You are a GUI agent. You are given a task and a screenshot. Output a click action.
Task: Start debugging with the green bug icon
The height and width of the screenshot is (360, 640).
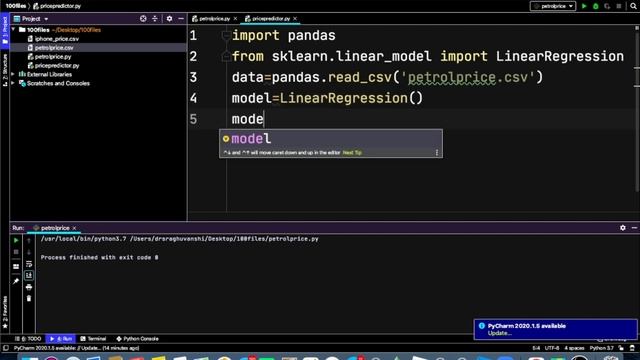tap(596, 6)
